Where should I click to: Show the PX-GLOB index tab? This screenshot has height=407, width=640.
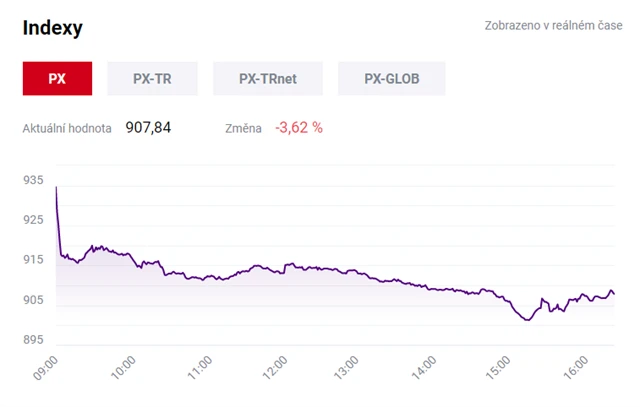[391, 78]
